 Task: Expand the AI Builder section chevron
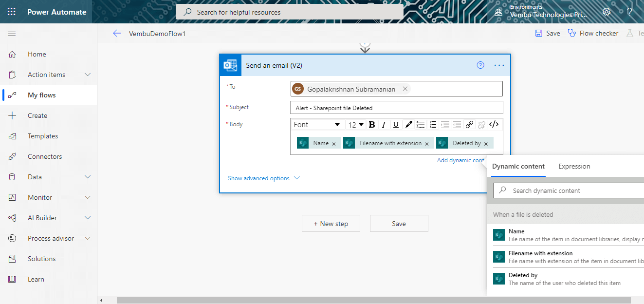tap(88, 218)
